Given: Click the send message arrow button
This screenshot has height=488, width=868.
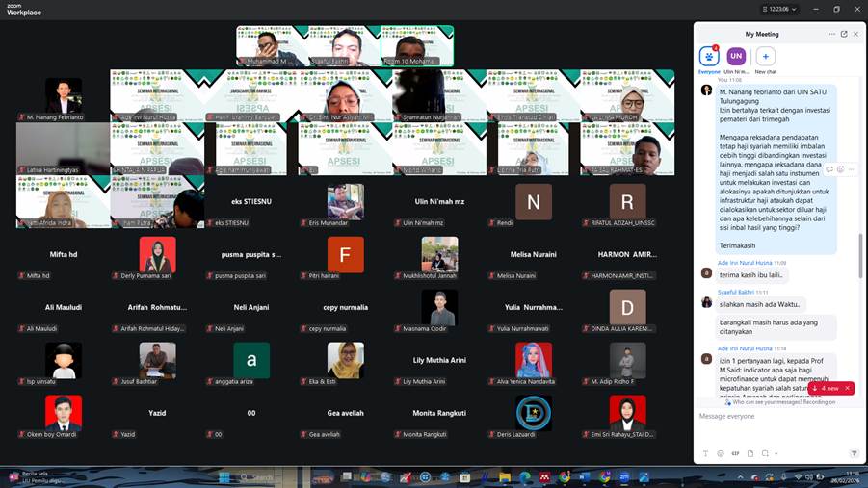Looking at the screenshot, I should coord(854,453).
